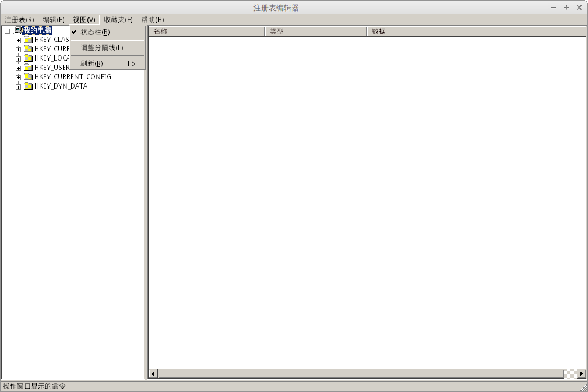The height and width of the screenshot is (392, 588).
Task: Select the HKEY_DYN_DATA tree label
Action: (x=61, y=86)
